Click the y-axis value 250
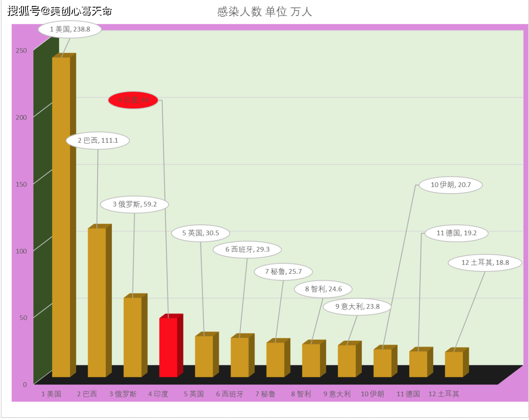 [21, 51]
